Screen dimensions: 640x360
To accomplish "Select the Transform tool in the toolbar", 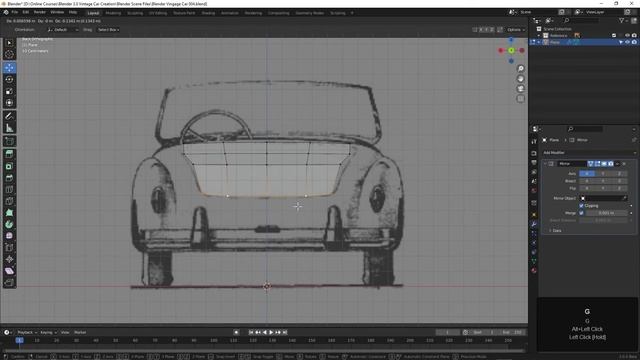I will click(9, 103).
